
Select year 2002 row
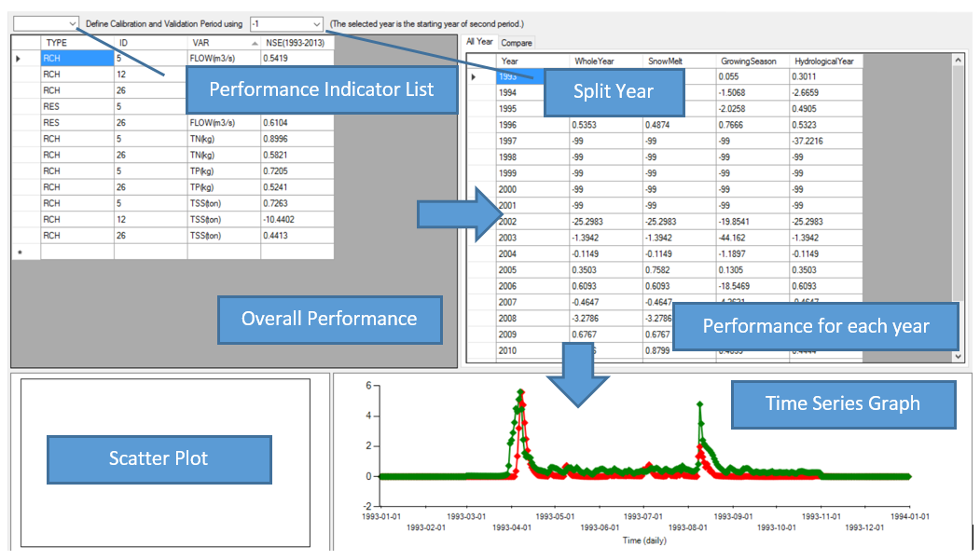(x=533, y=222)
